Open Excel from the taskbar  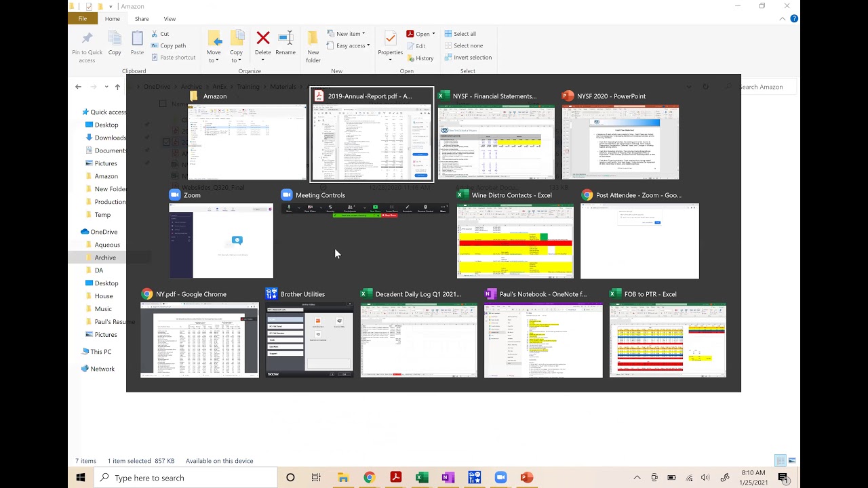422,478
